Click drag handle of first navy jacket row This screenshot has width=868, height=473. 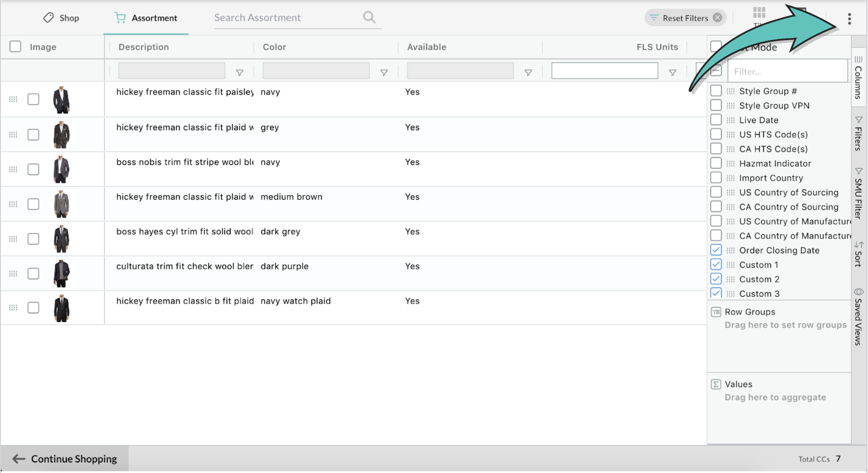(13, 99)
